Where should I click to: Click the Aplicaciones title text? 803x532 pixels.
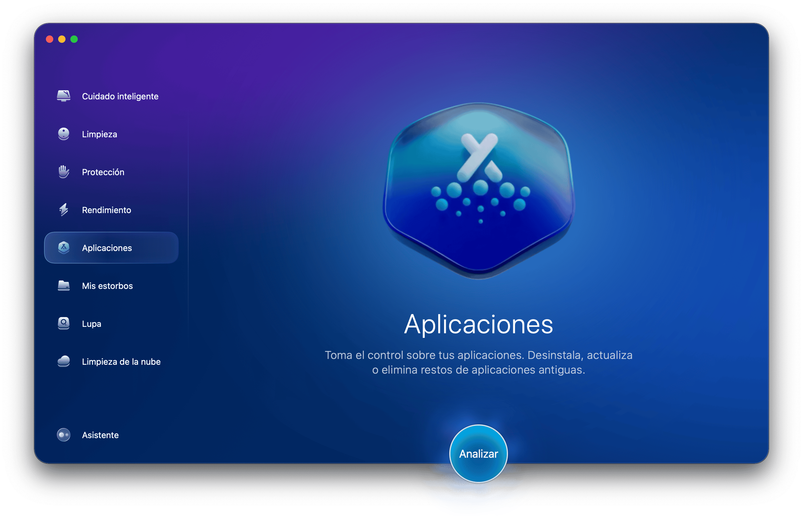[479, 326]
